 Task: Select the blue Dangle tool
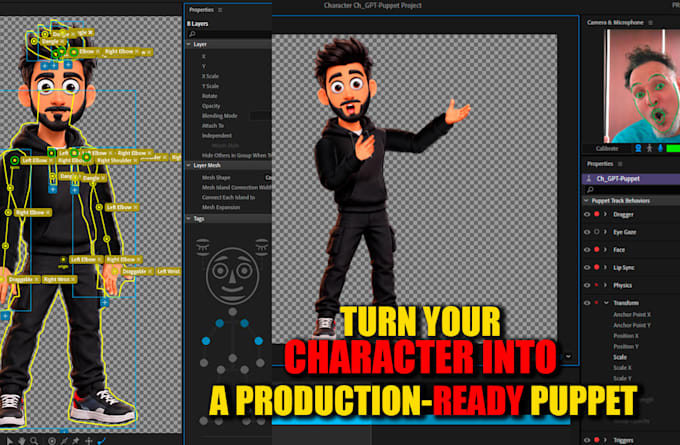point(101,441)
